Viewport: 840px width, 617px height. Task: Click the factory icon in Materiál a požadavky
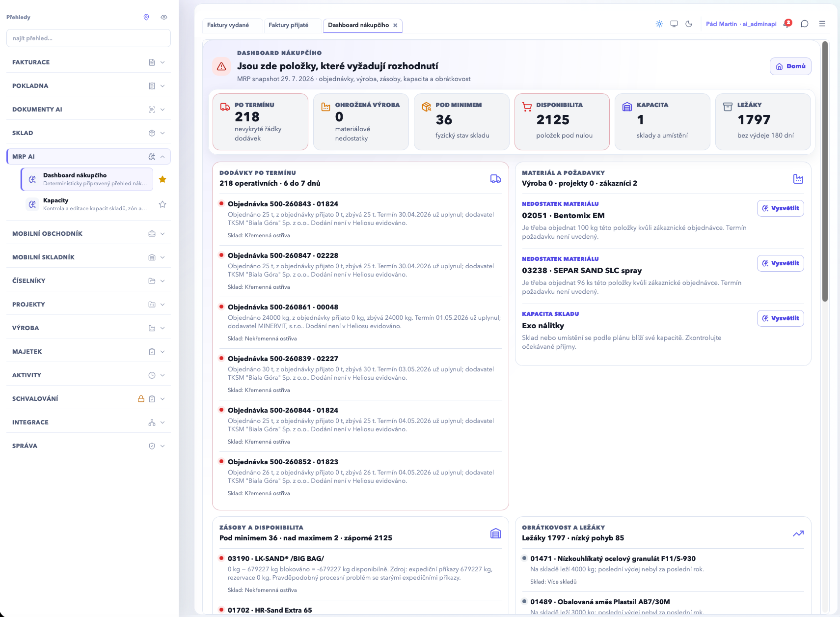(x=798, y=179)
